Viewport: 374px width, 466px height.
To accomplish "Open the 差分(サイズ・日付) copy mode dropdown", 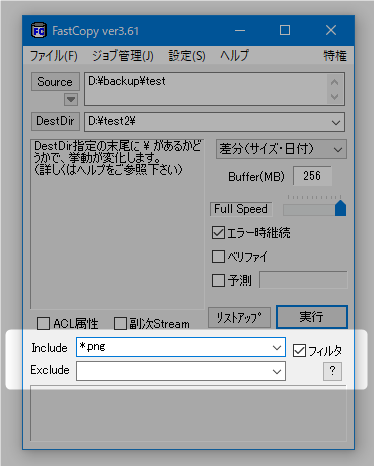I will pos(281,149).
